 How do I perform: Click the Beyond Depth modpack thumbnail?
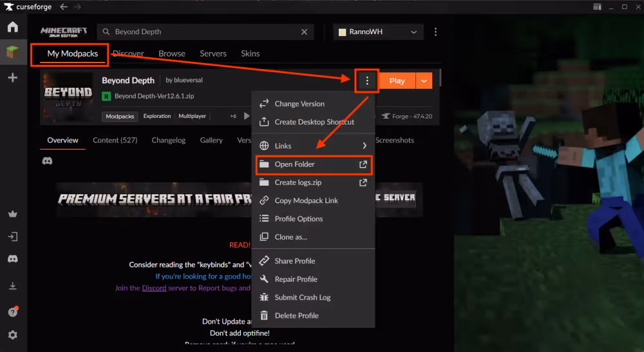[x=68, y=97]
